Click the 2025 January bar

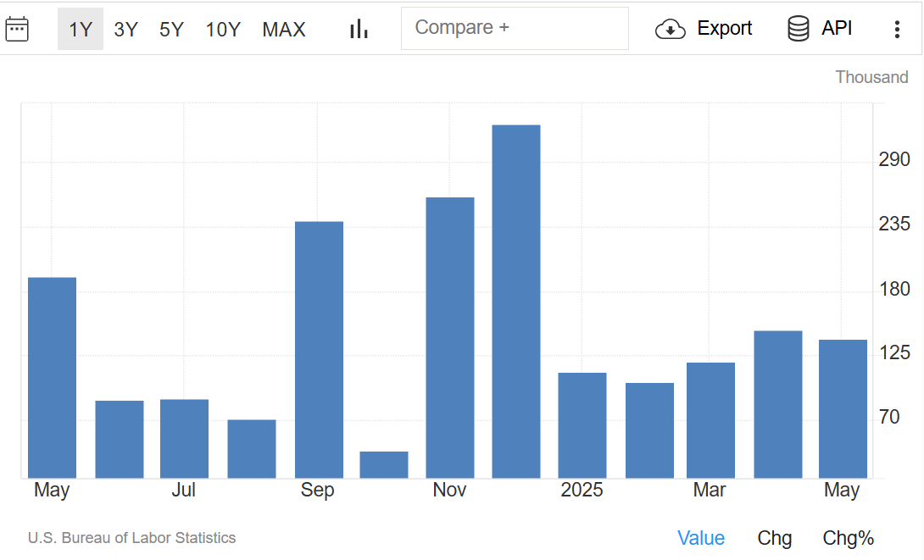[582, 425]
